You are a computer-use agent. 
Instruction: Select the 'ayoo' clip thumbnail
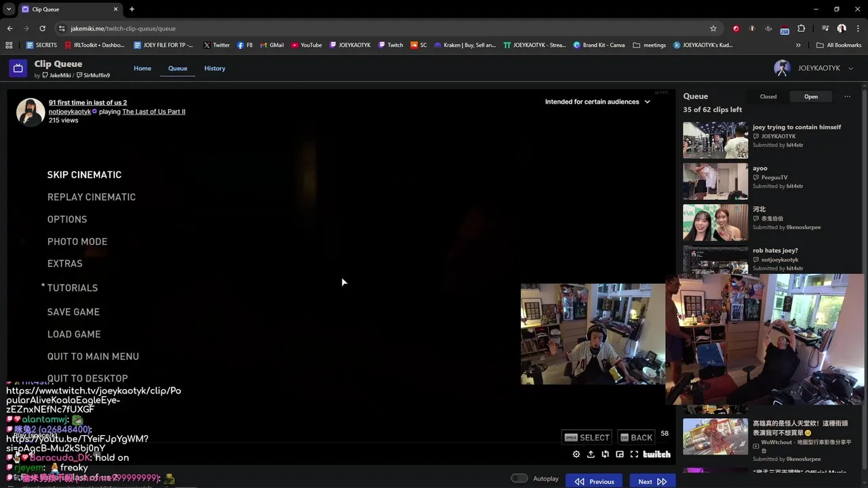click(715, 182)
